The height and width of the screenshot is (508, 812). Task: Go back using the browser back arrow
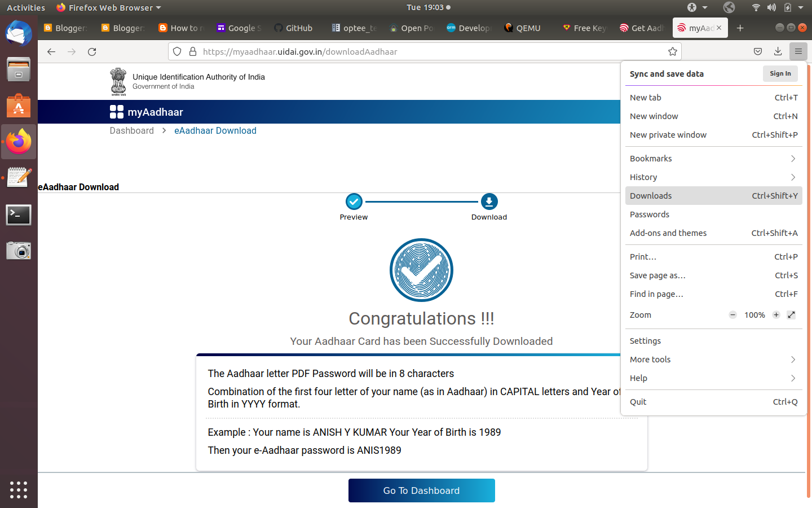[x=51, y=51]
